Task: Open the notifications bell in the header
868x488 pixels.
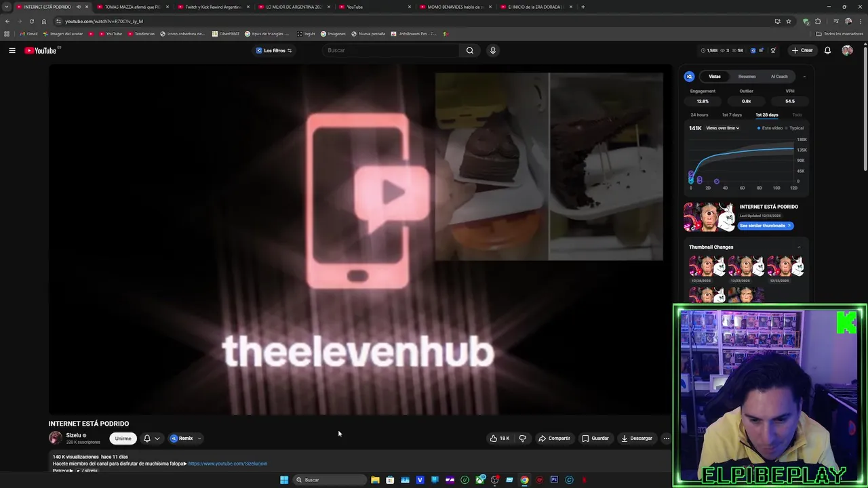Action: (827, 50)
